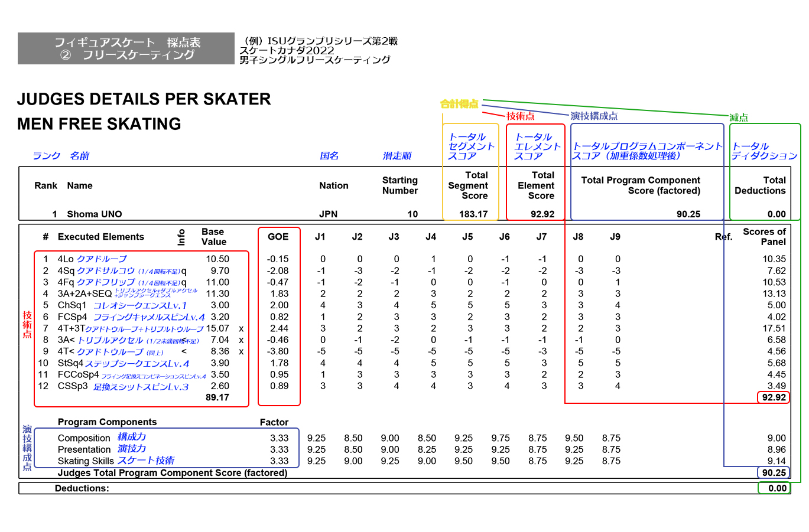Click the 'Presentation' component label
The width and height of the screenshot is (809, 532).
point(85,450)
